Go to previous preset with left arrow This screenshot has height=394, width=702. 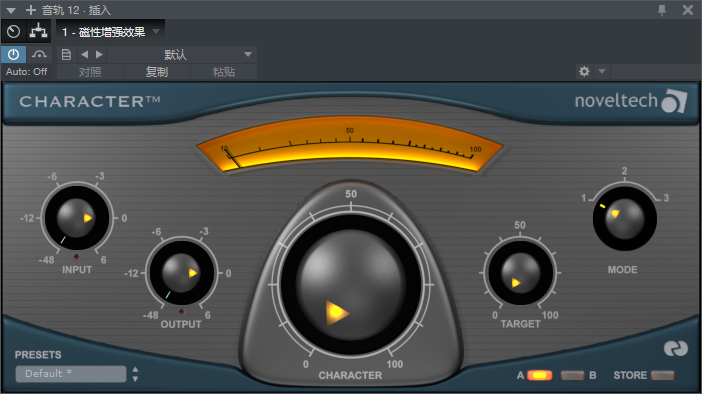(85, 55)
